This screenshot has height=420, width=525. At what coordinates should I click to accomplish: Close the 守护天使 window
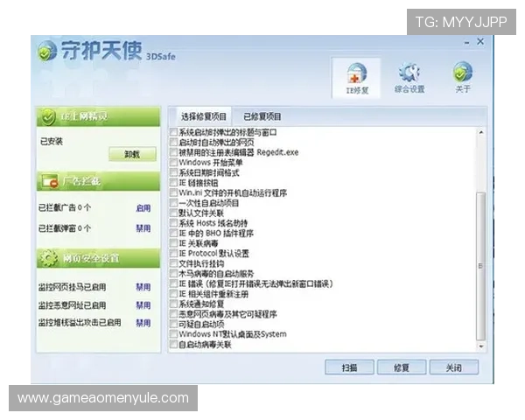(x=480, y=41)
